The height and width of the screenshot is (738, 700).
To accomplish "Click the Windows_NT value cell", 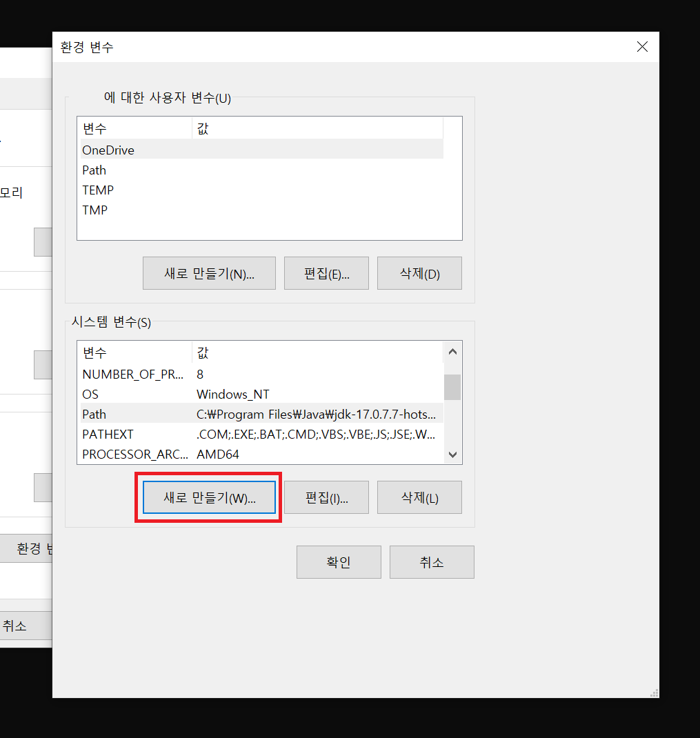I will point(233,394).
